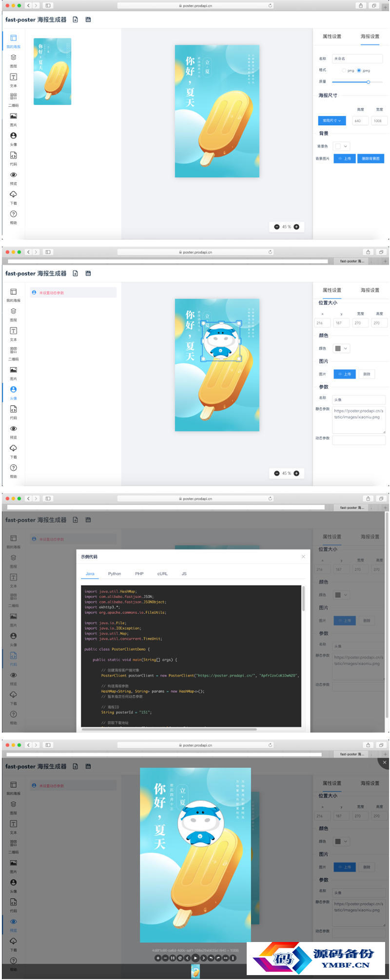Switch to 属性设置 tab in top window
The image size is (390, 980).
(x=332, y=37)
